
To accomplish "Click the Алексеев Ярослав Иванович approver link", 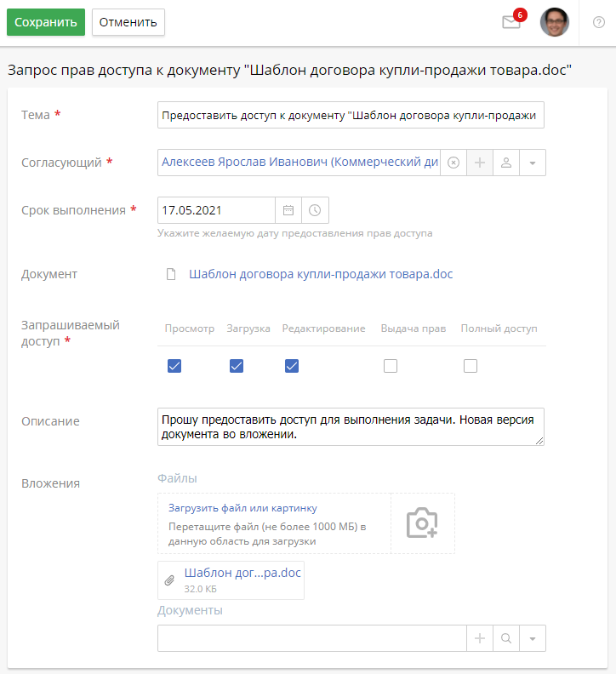I will [x=299, y=162].
